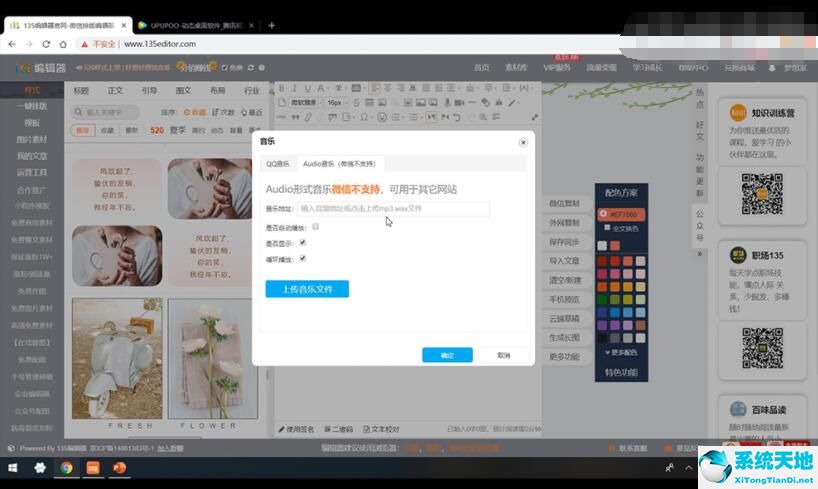Image resolution: width=818 pixels, height=489 pixels.
Task: Toggle bold formatting in editor toolbar
Action: (282, 88)
